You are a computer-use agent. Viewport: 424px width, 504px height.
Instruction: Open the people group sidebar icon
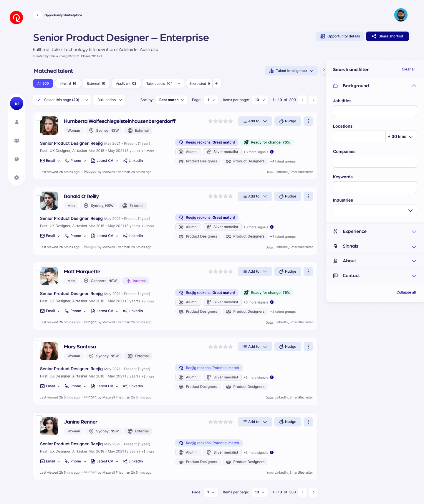coord(16,141)
